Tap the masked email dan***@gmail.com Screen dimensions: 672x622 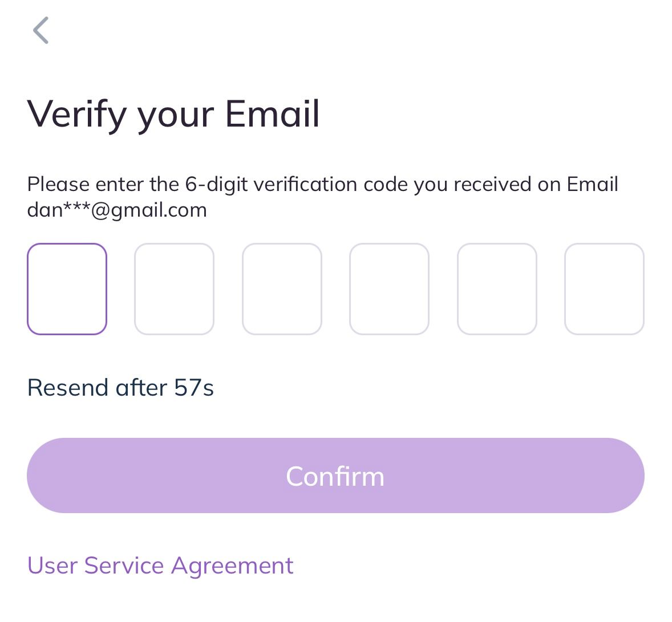(117, 210)
